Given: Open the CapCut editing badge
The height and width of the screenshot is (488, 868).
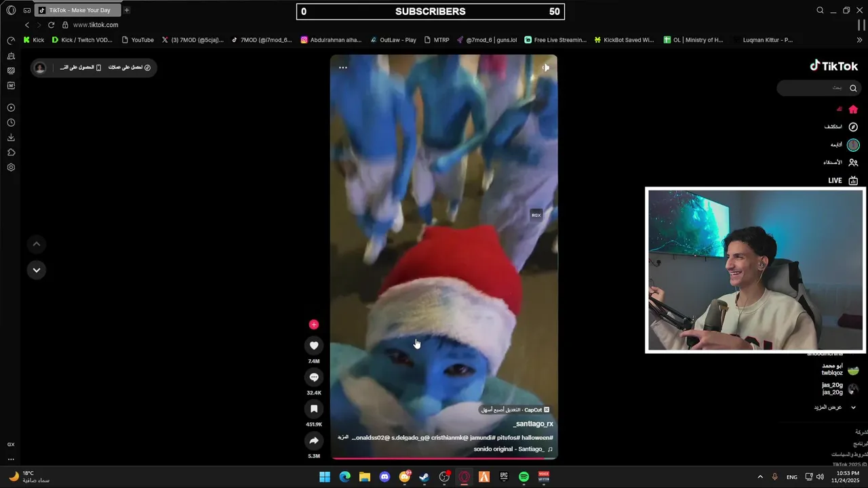Looking at the screenshot, I should click(515, 410).
